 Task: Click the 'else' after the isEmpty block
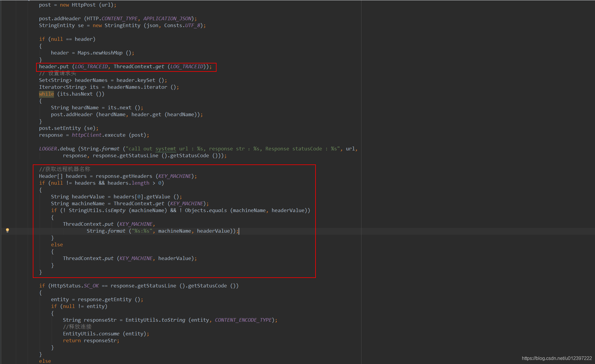tap(57, 245)
